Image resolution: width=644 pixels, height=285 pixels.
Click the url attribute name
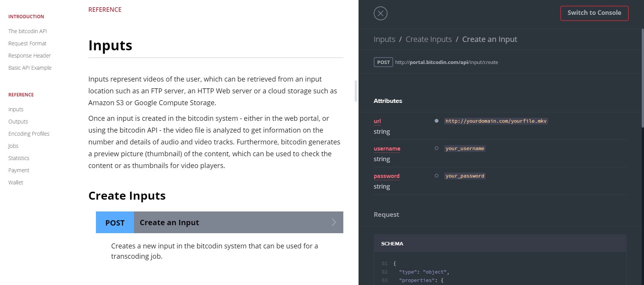click(x=377, y=121)
